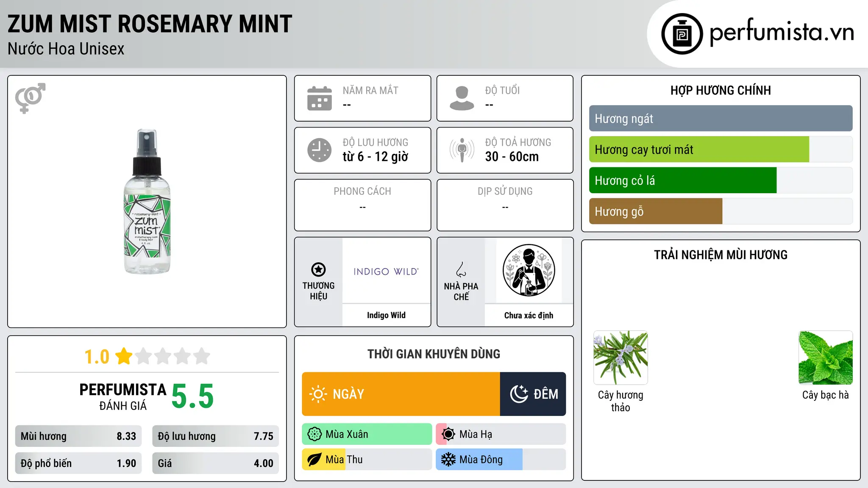Click the perfumista.vn perfume bottle logo icon
Image resolution: width=868 pixels, height=488 pixels.
click(682, 34)
